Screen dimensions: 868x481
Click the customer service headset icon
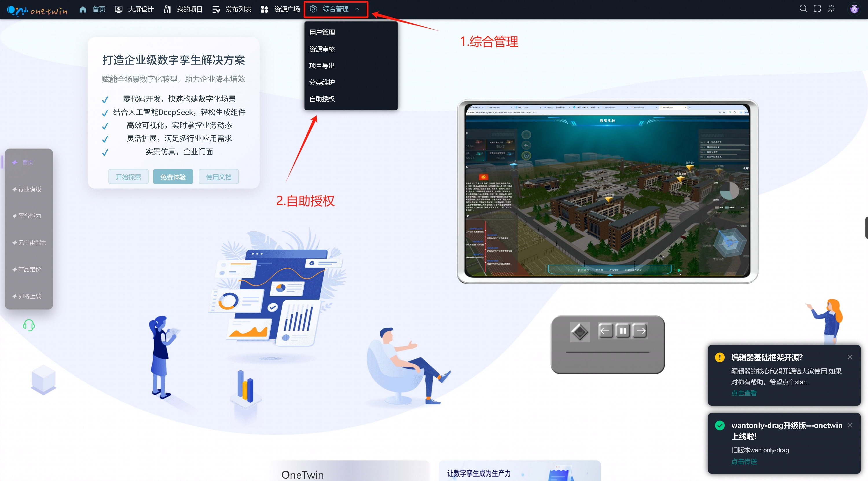tap(29, 325)
